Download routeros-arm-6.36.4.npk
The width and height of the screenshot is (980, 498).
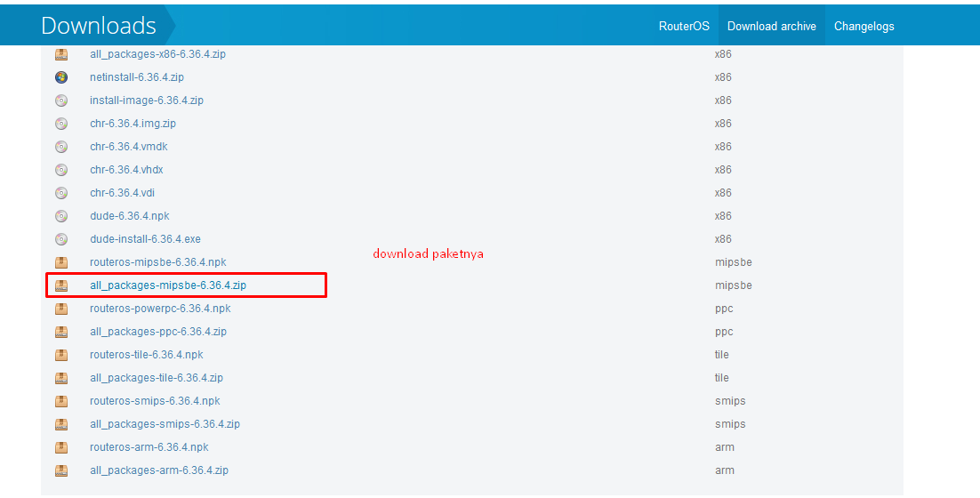tap(149, 447)
